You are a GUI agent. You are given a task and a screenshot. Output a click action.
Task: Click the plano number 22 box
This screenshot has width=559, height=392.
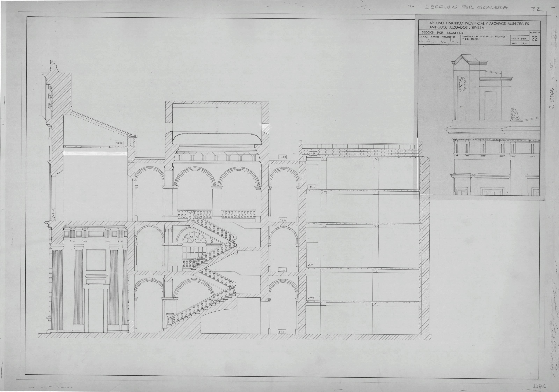point(535,38)
